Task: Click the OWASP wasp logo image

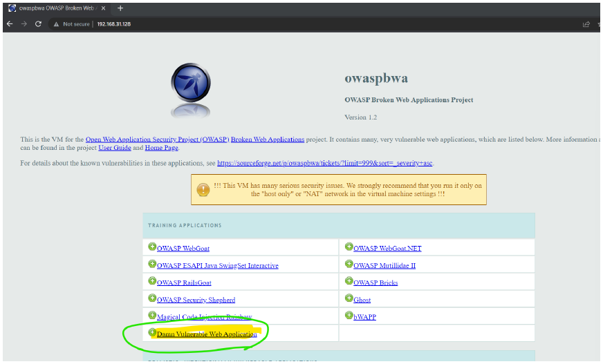Action: pyautogui.click(x=191, y=83)
